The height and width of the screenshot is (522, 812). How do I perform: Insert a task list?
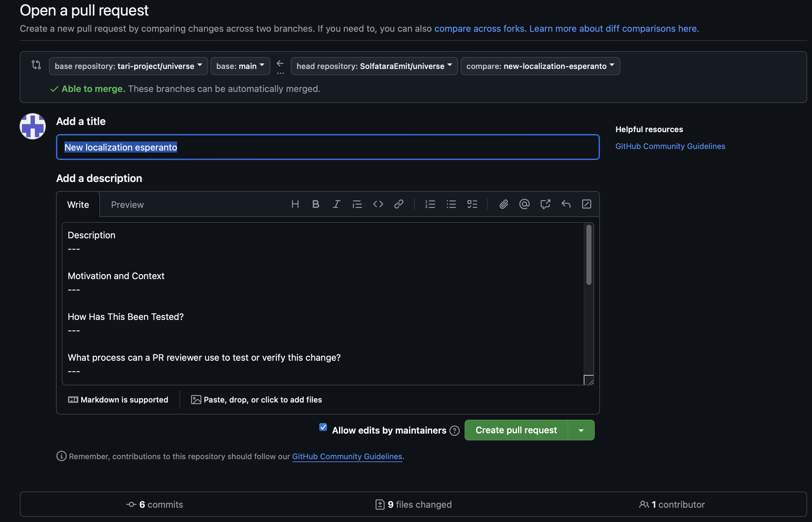coord(472,204)
